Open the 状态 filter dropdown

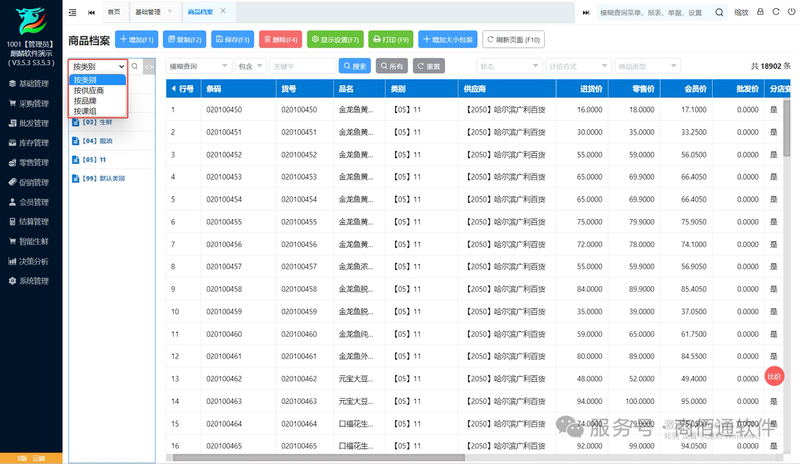509,66
